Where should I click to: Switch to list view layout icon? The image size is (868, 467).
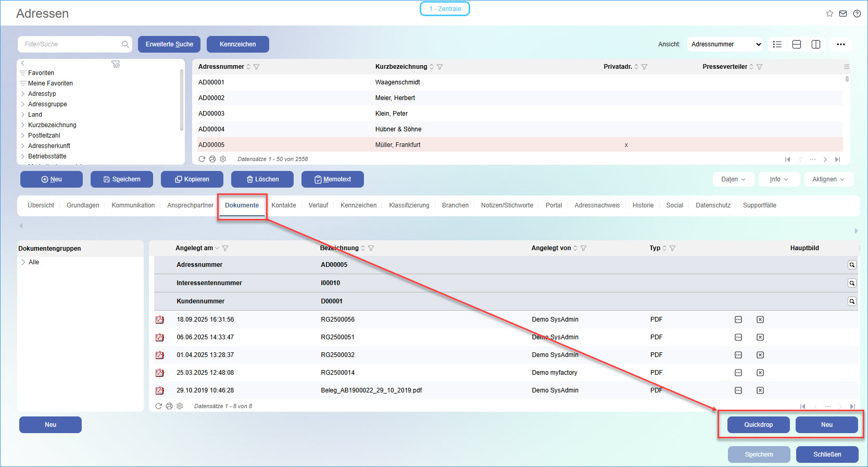pyautogui.click(x=777, y=44)
